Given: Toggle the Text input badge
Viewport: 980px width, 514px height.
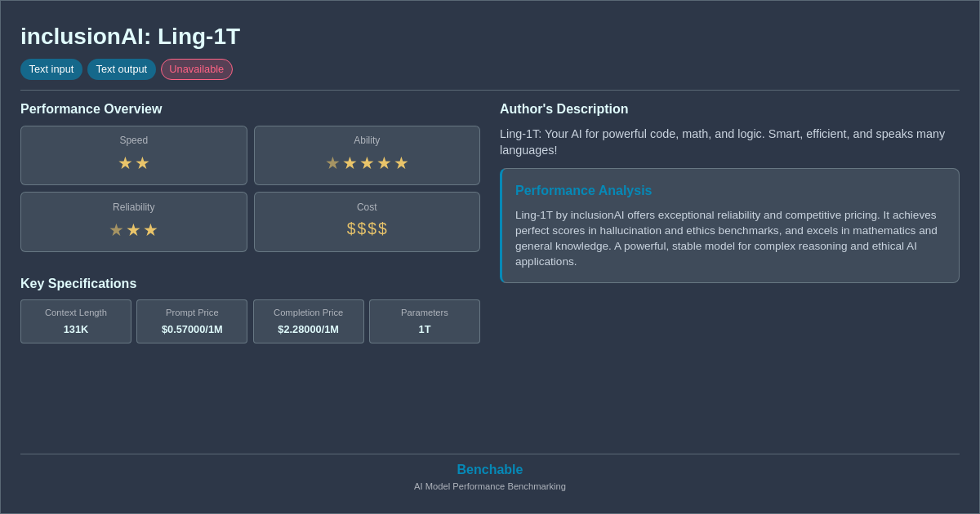Looking at the screenshot, I should 51,69.
